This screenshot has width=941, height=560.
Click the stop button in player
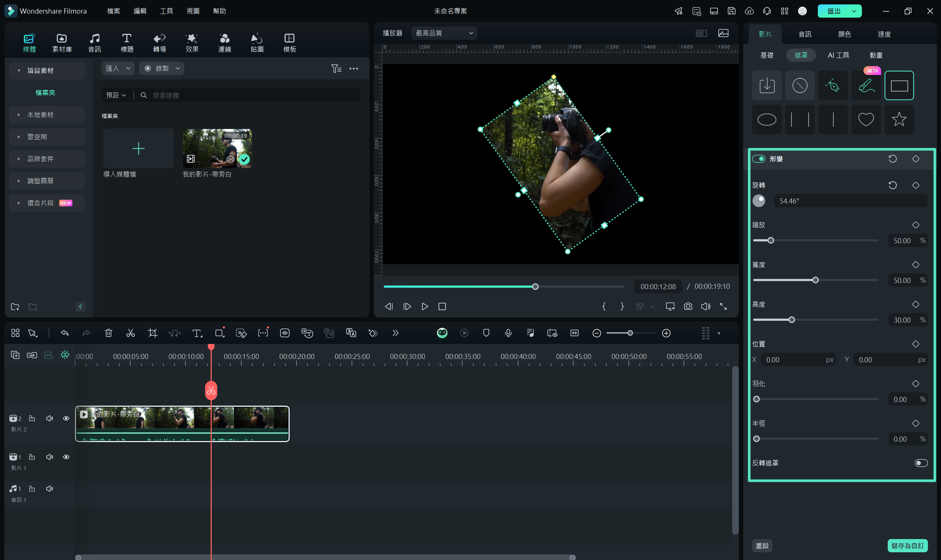442,306
